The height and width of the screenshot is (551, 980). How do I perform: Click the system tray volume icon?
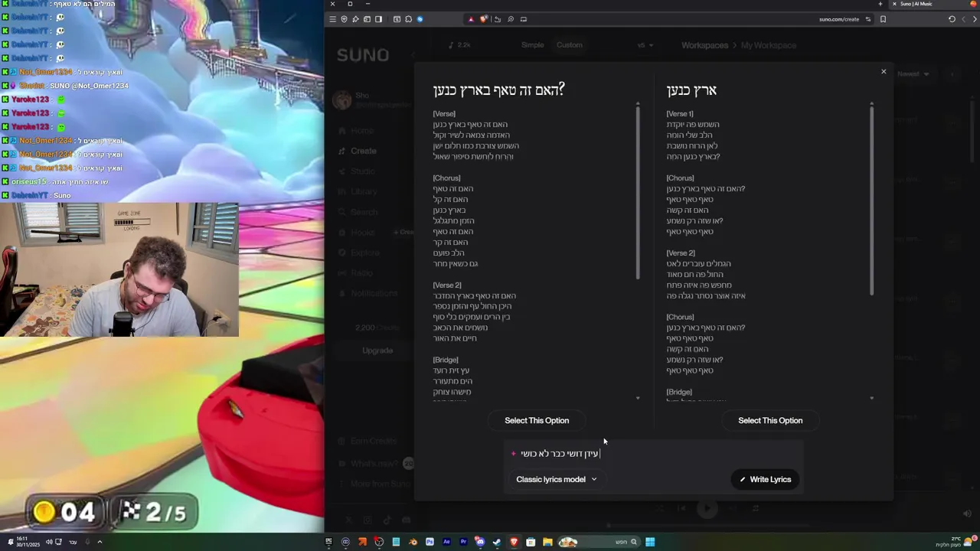(49, 542)
